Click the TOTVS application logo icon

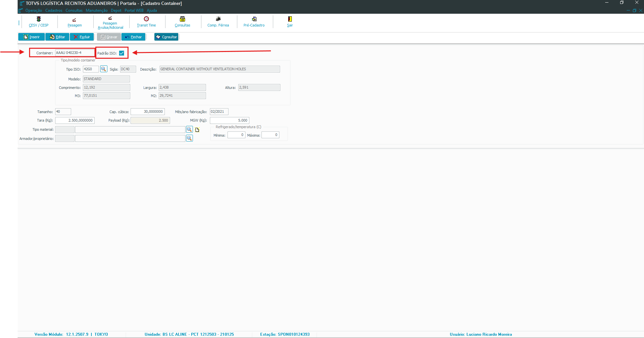pos(22,3)
